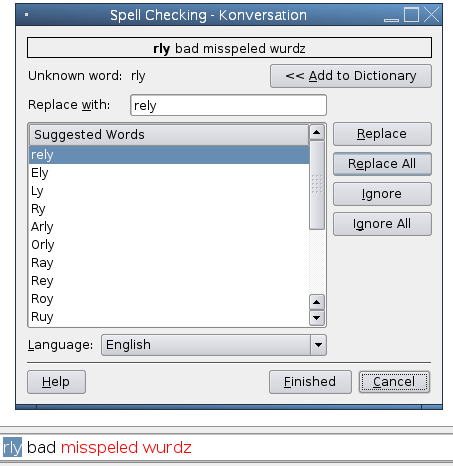Click the sentence preview box at top
The height and width of the screenshot is (466, 453).
[x=229, y=48]
